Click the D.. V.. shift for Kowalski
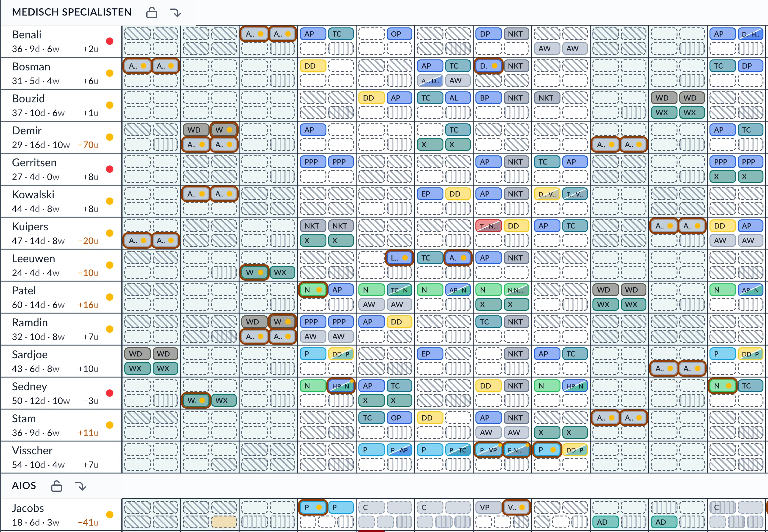Viewport: 768px width, 532px height. coord(547,194)
